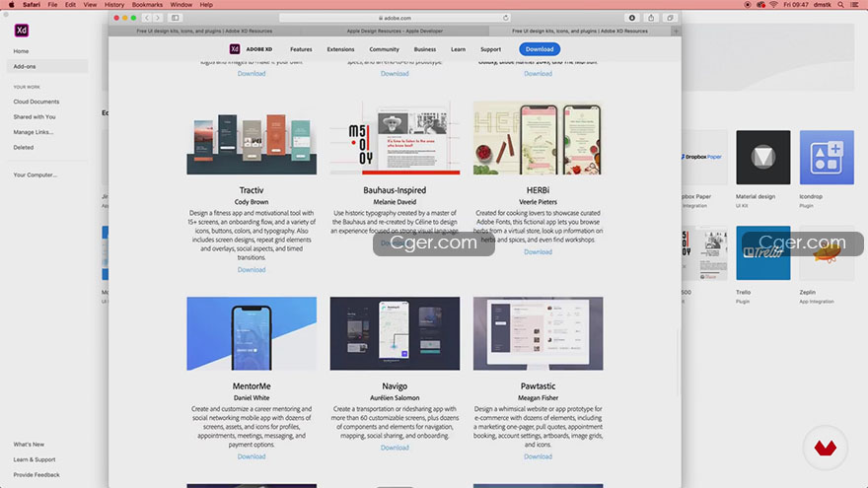Open the History menu
This screenshot has height=488, width=868.
coord(114,4)
